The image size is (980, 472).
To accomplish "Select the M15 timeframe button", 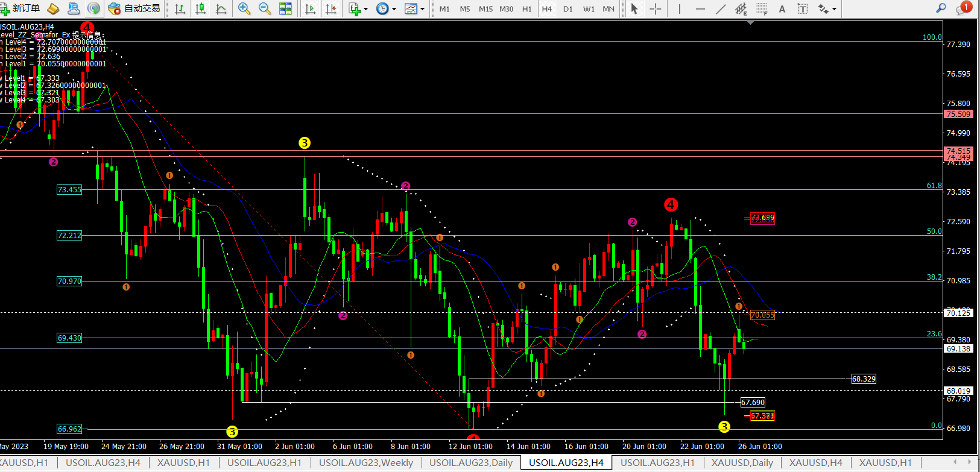I will [485, 8].
